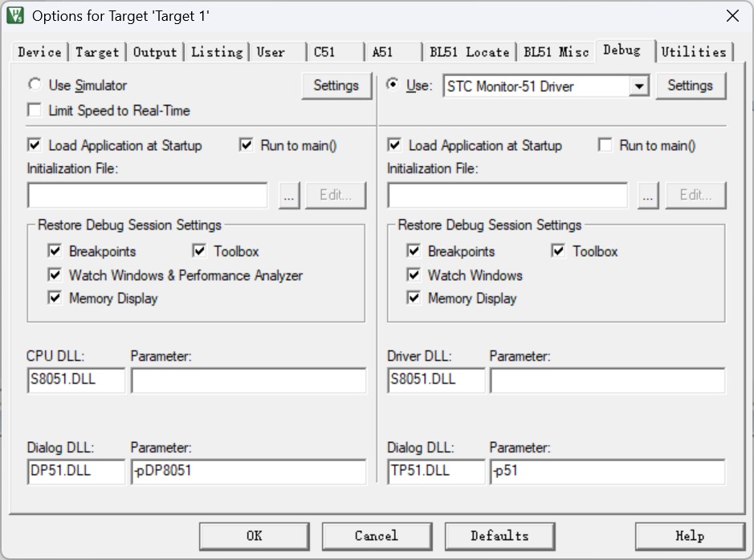This screenshot has width=754, height=560.
Task: Browse for driver initialization file
Action: [x=648, y=196]
